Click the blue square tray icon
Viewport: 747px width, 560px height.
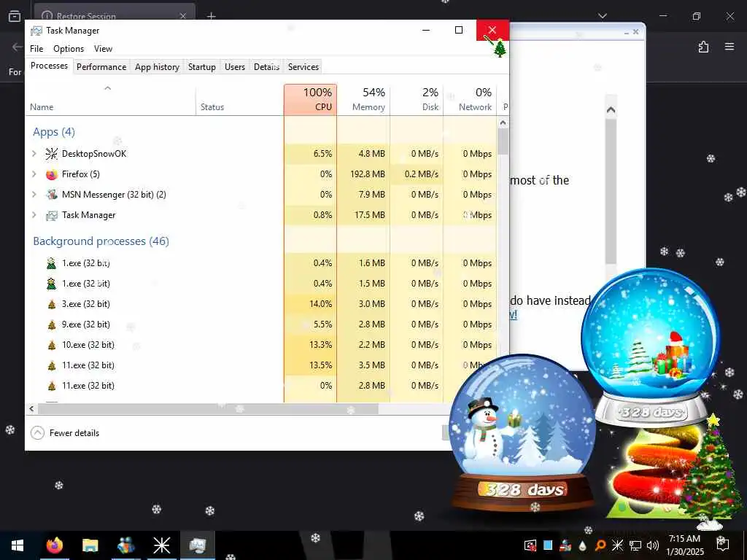[548, 545]
